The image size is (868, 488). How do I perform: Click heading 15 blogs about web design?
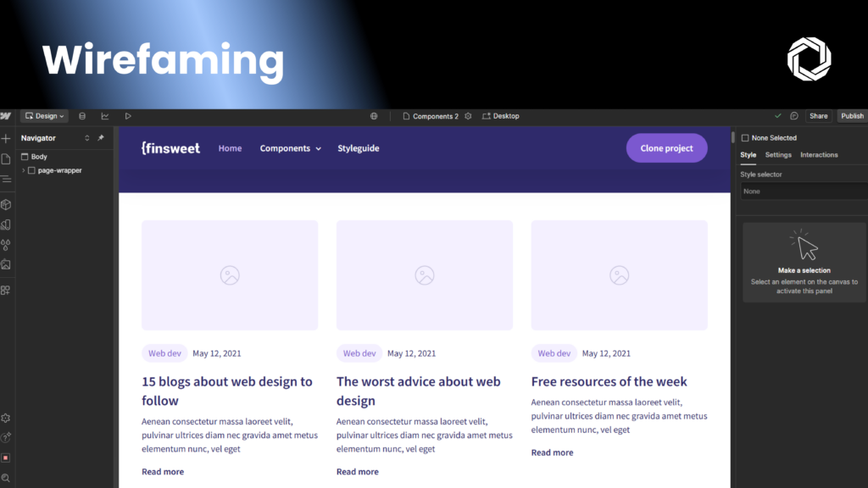tap(227, 391)
